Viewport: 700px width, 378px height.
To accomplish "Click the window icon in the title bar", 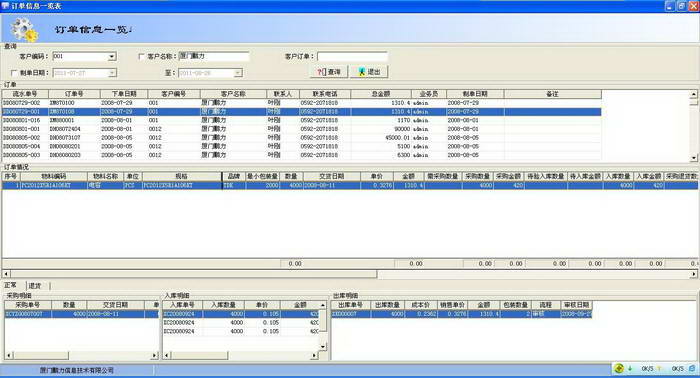I will (5, 6).
